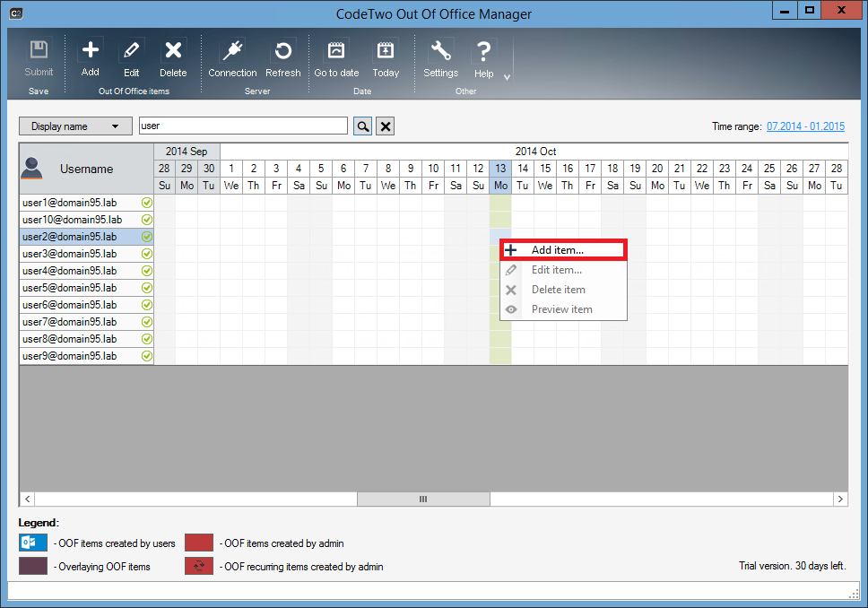Image resolution: width=868 pixels, height=608 pixels.
Task: Click the Trial version 30 days left text
Action: 792,566
